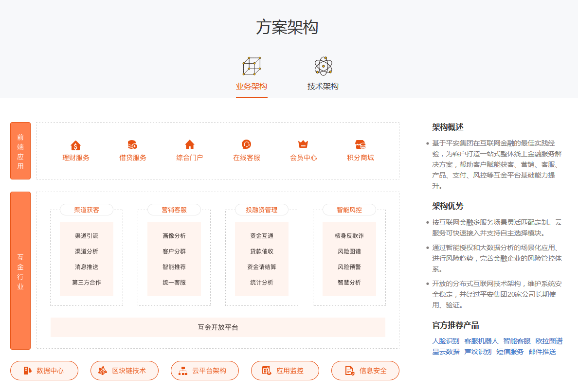The width and height of the screenshot is (578, 392).
Task: Click the 积分商城 text label
Action: [x=360, y=158]
